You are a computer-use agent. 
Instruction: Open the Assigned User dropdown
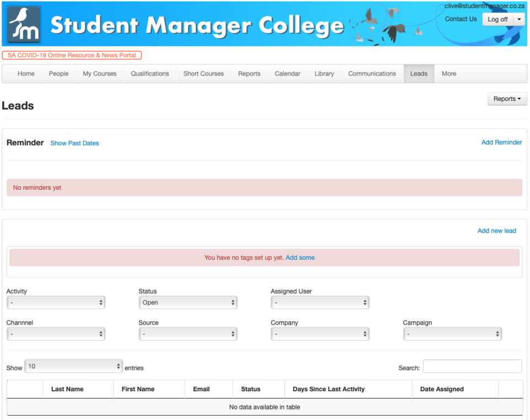coord(320,302)
